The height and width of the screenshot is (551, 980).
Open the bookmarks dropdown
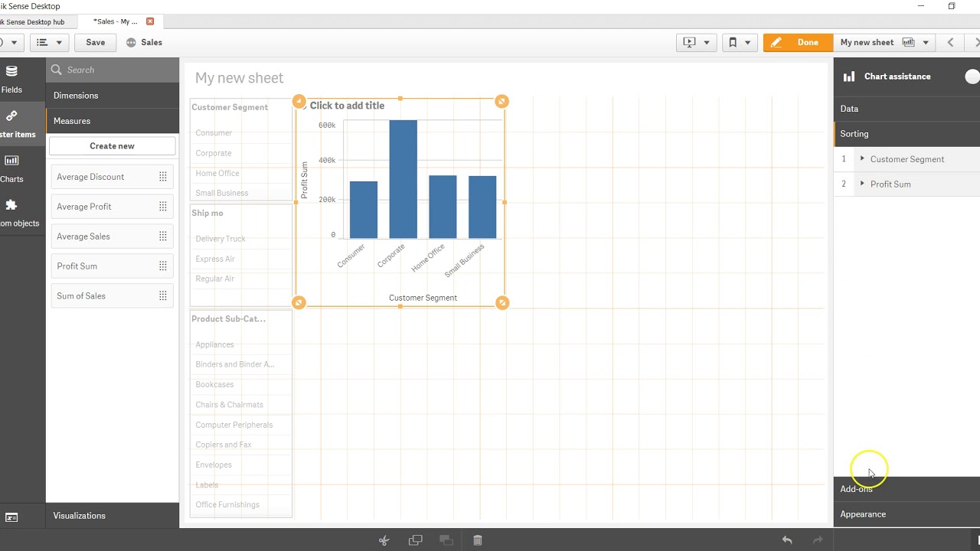(x=740, y=42)
